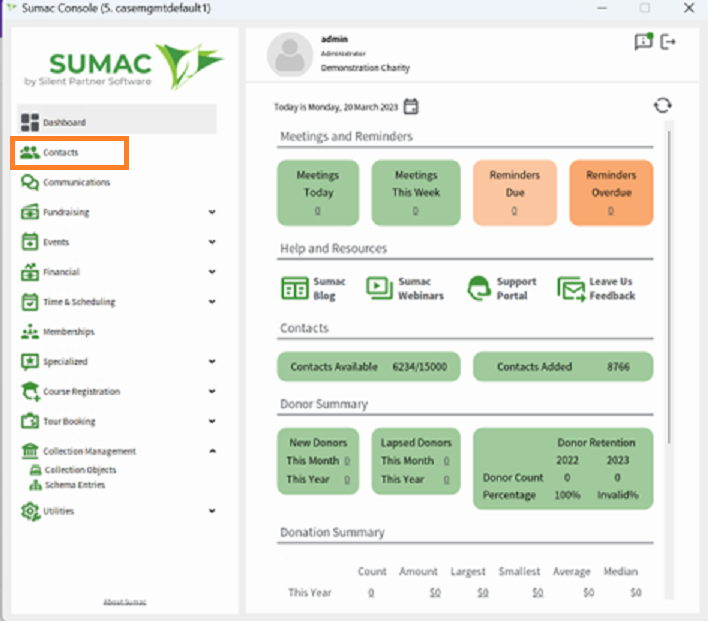Click the Reminders Overdue card

point(611,193)
